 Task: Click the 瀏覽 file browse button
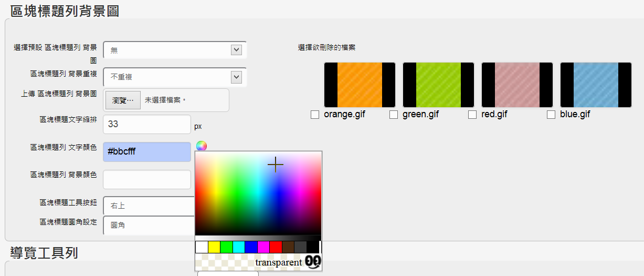123,100
